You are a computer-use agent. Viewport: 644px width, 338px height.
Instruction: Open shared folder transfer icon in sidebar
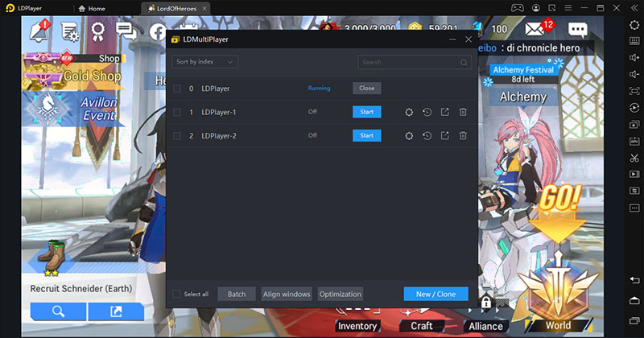coord(634,191)
